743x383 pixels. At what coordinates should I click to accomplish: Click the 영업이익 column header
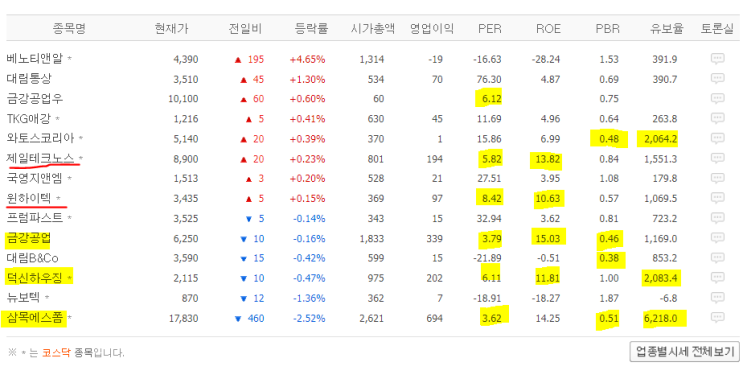(x=432, y=29)
